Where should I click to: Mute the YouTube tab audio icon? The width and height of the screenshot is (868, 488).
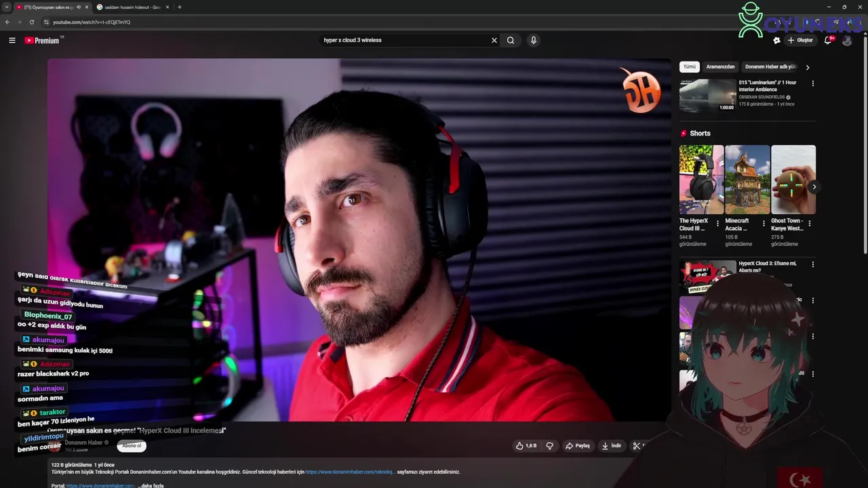[79, 7]
